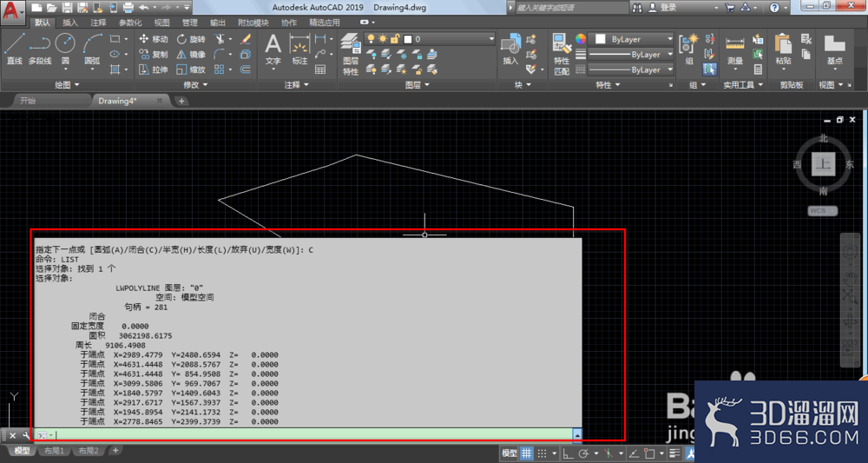Switch to the 布局1 layout tab

click(54, 451)
